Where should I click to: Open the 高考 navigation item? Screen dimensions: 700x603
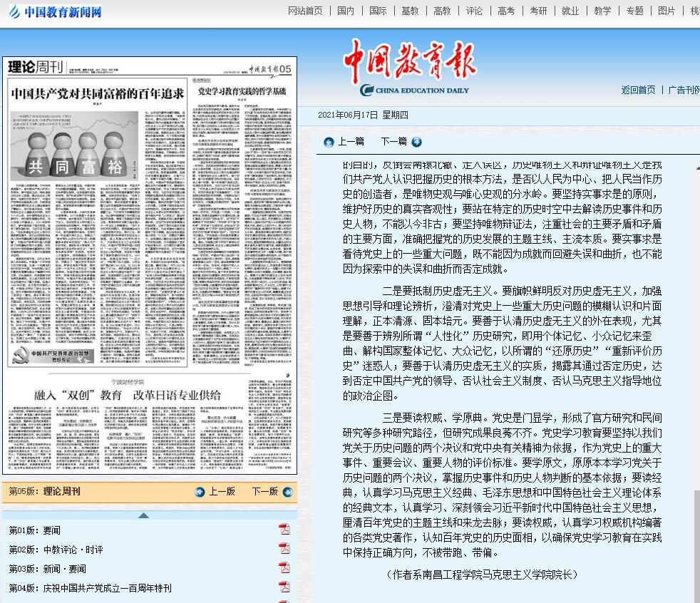(x=507, y=11)
